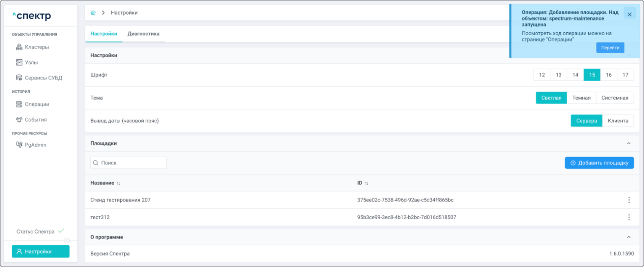
Task: Open the PgAdmin resource link
Action: [x=35, y=145]
